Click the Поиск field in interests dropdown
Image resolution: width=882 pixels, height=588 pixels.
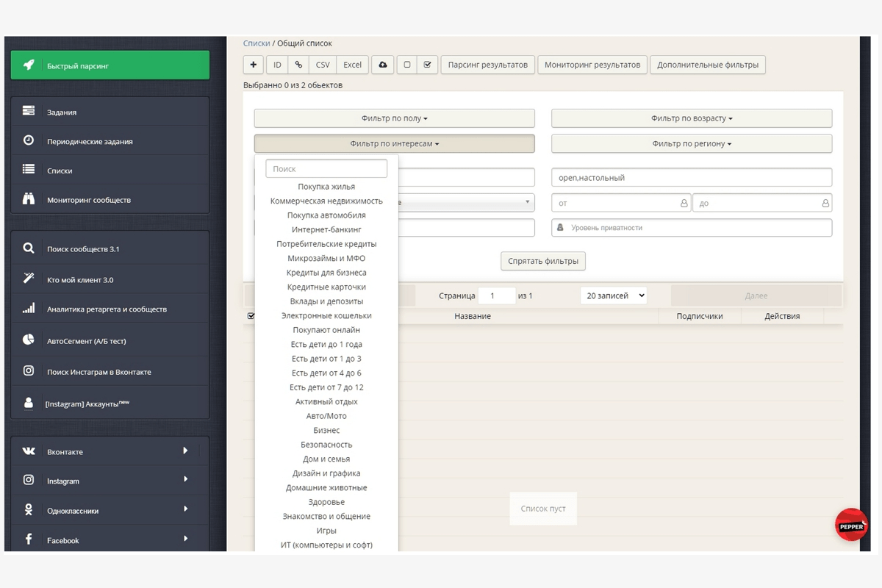point(326,169)
